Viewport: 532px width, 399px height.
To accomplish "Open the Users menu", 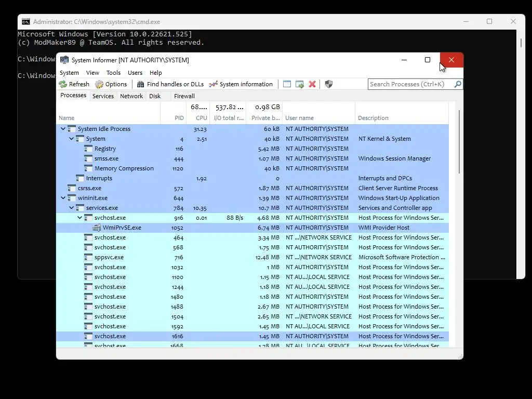I will click(x=135, y=73).
